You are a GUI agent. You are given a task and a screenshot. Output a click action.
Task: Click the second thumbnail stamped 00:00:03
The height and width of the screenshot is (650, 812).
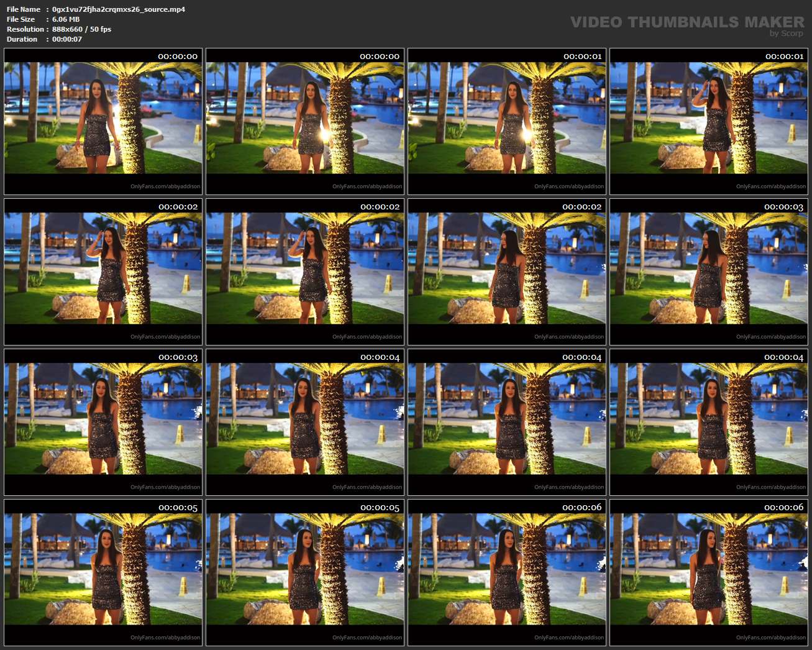pyautogui.click(x=103, y=422)
